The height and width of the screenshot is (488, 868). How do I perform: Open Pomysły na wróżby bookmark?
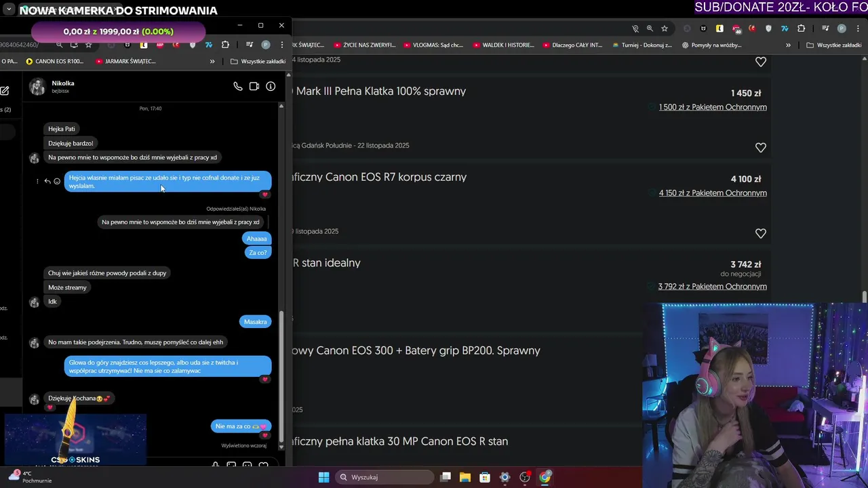pyautogui.click(x=711, y=45)
